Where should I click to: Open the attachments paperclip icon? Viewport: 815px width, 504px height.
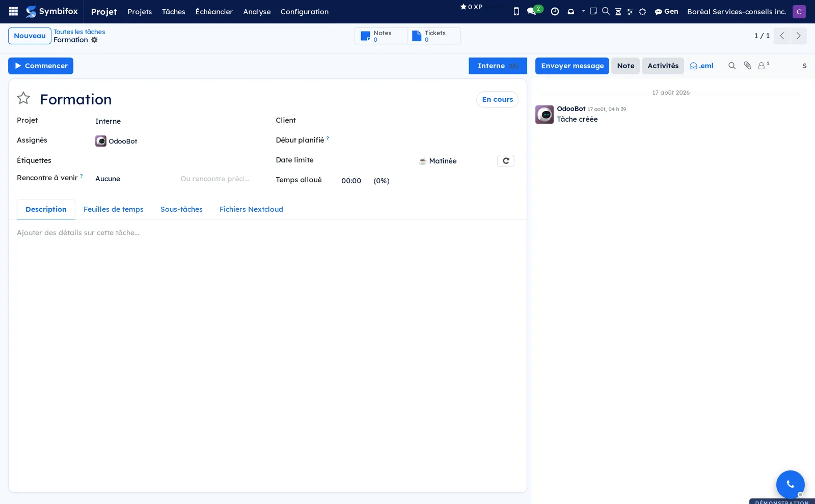[x=747, y=66]
